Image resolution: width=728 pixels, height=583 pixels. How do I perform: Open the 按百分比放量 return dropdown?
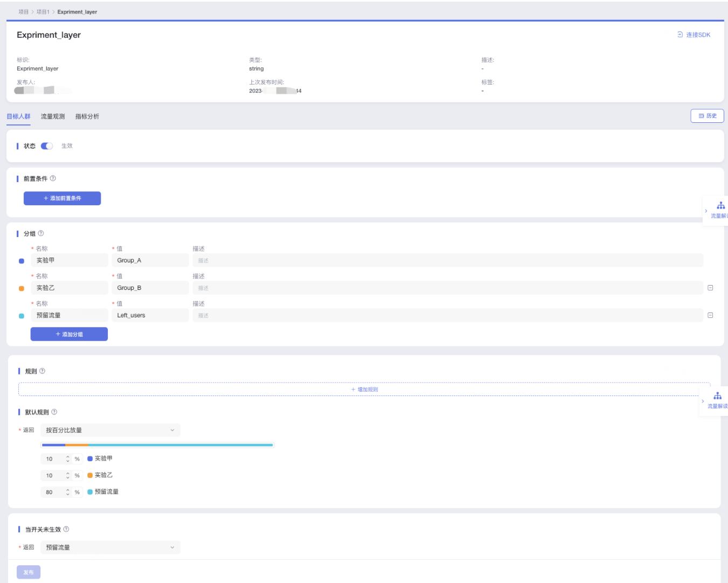coord(111,430)
